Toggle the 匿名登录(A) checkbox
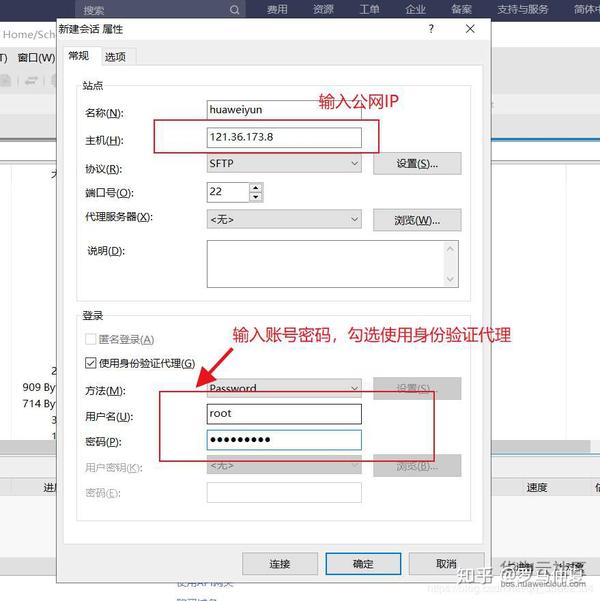Image resolution: width=600 pixels, height=601 pixels. pos(90,339)
